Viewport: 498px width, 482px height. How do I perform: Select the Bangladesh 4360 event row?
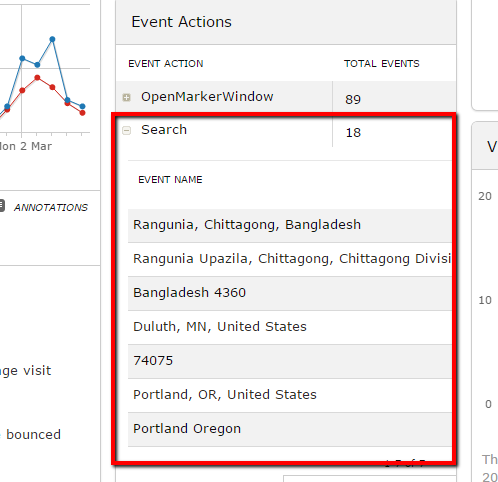tap(290, 293)
